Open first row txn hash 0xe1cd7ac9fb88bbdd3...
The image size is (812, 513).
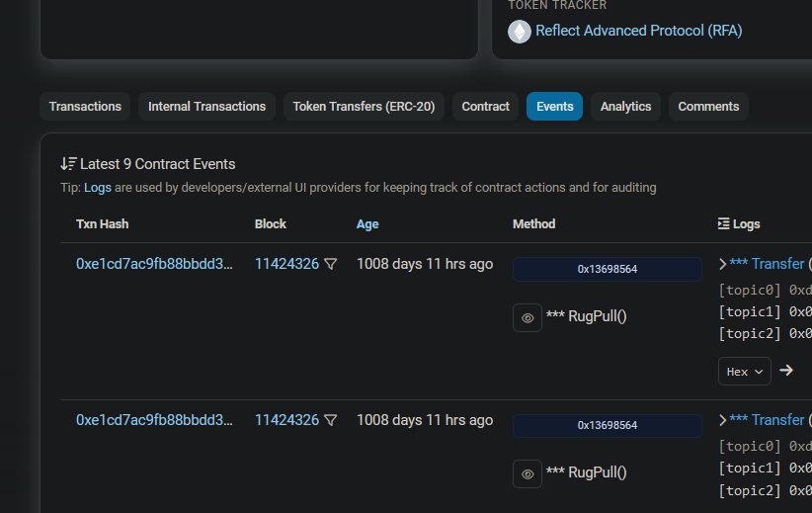[x=154, y=264]
